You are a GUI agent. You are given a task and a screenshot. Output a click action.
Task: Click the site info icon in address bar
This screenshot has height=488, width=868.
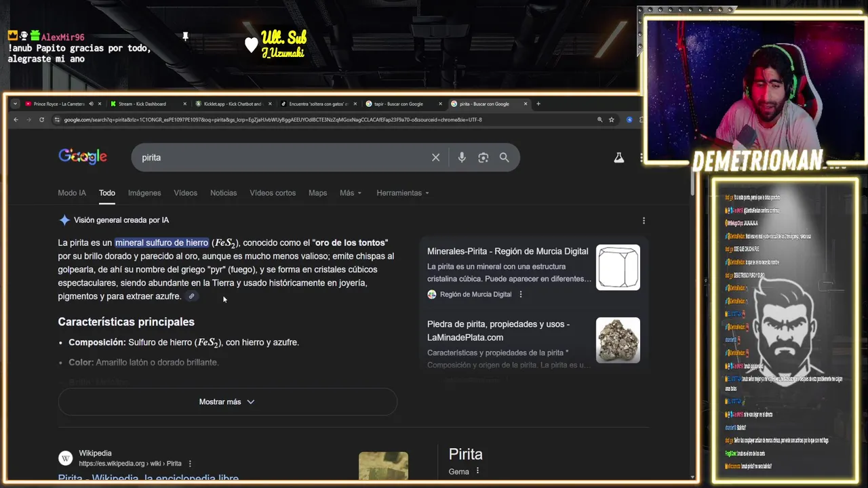(x=57, y=119)
